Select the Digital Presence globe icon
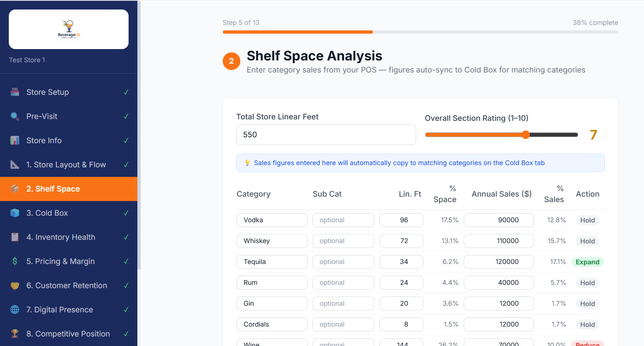This screenshot has width=644, height=346. tap(15, 309)
